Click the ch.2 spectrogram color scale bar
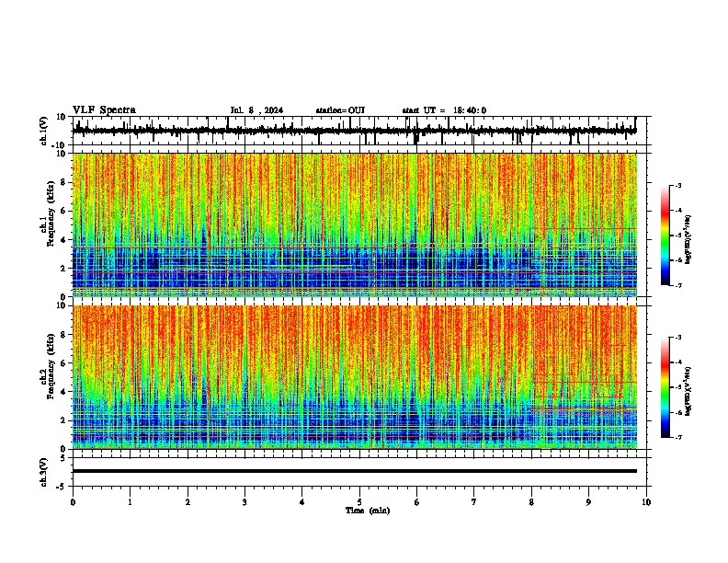The width and height of the screenshot is (728, 563). pos(665,387)
